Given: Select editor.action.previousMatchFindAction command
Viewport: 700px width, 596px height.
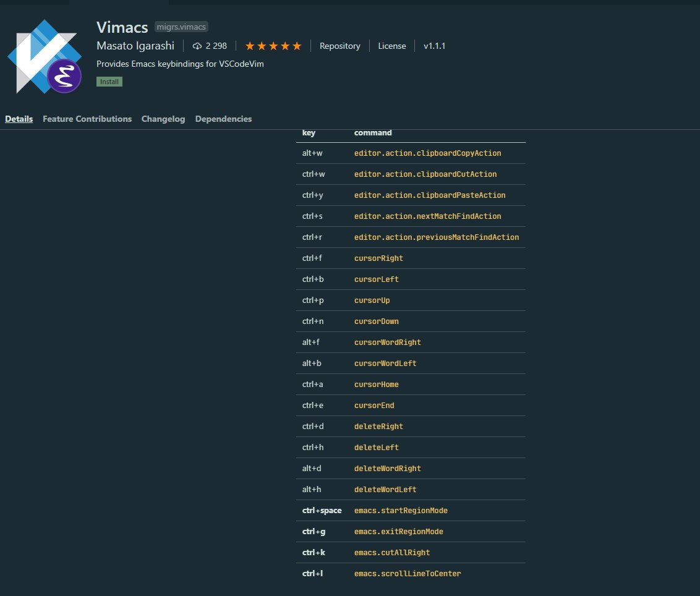Looking at the screenshot, I should [436, 237].
